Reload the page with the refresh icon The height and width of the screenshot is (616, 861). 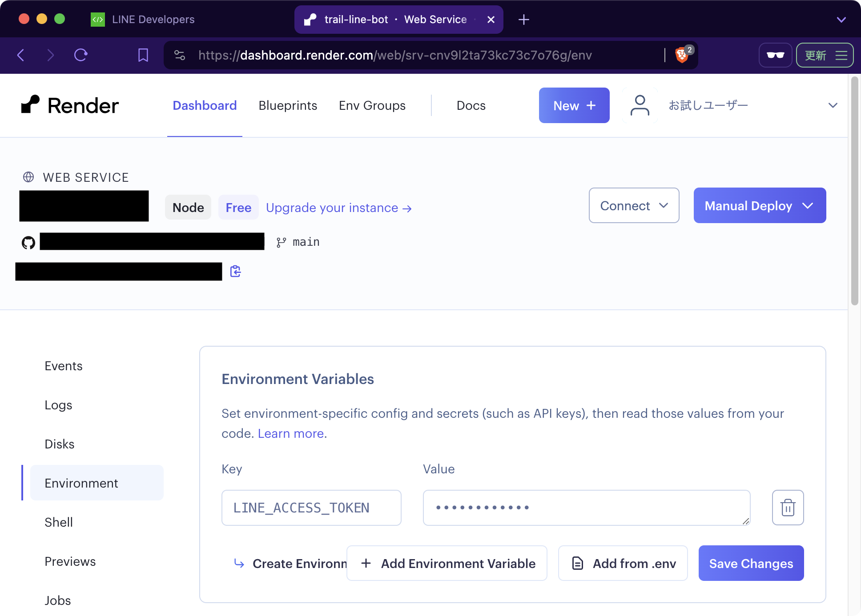[80, 55]
